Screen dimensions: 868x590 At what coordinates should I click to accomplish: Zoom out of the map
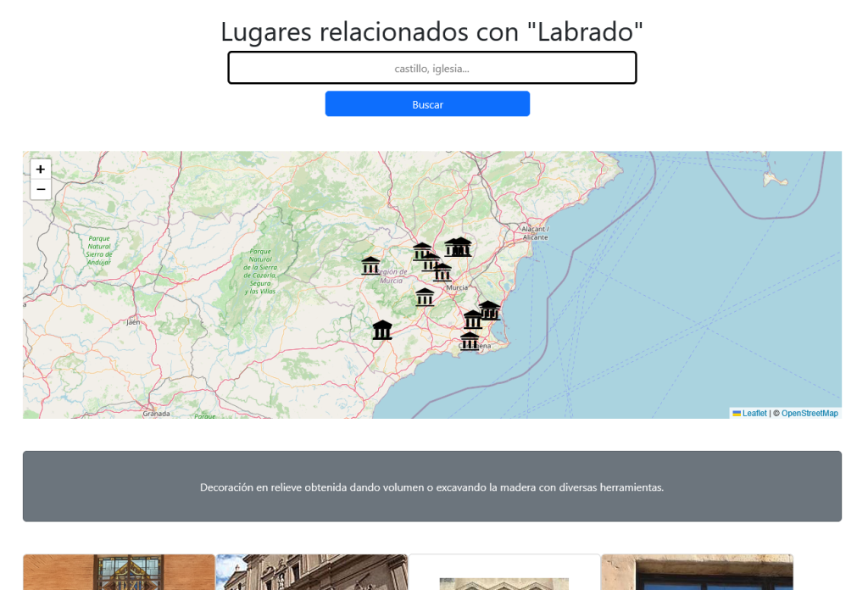pyautogui.click(x=41, y=189)
